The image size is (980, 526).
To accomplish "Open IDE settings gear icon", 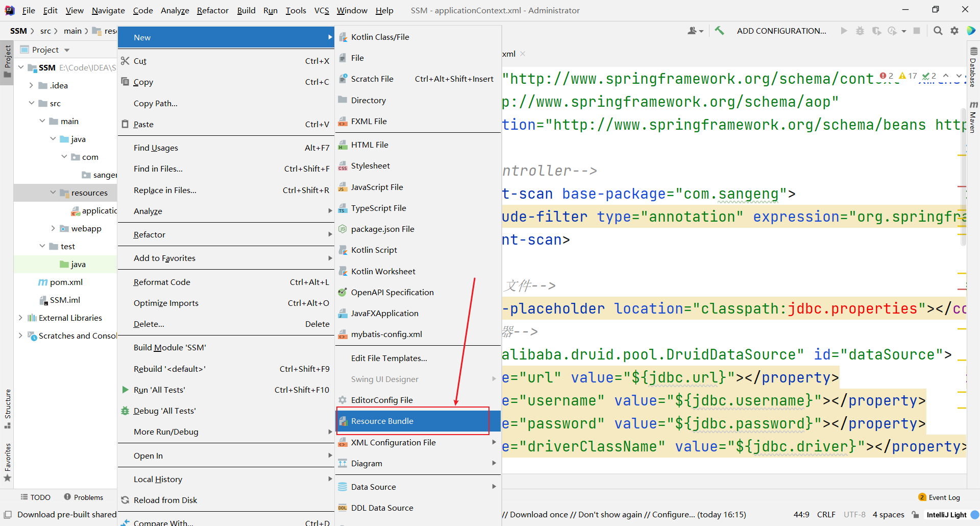I will (x=954, y=31).
